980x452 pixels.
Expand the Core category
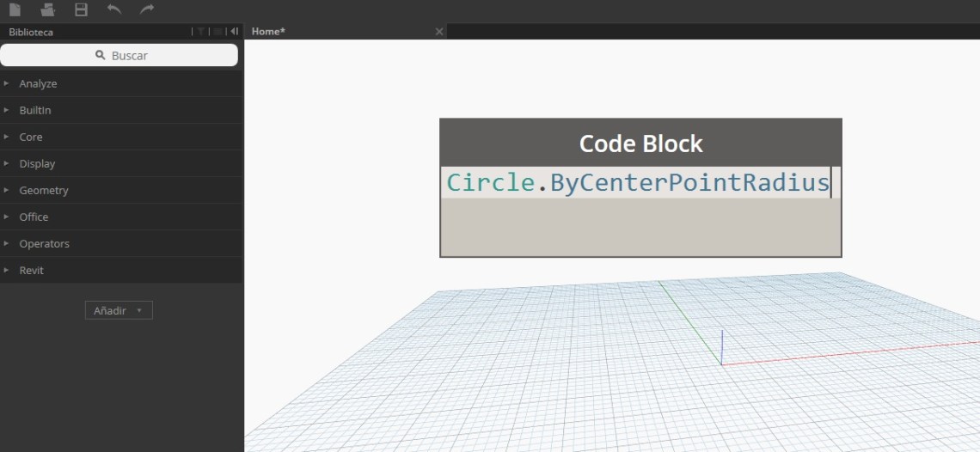pyautogui.click(x=31, y=137)
